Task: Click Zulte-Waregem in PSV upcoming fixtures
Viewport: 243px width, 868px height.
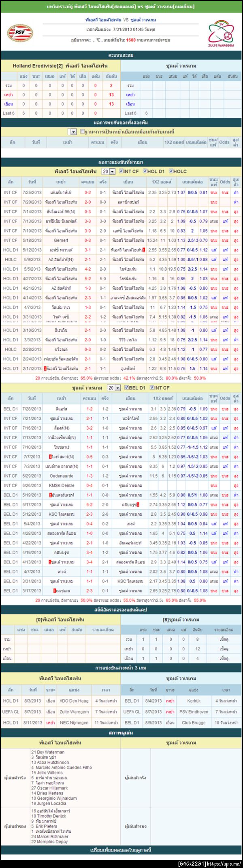Action: tap(74, 711)
